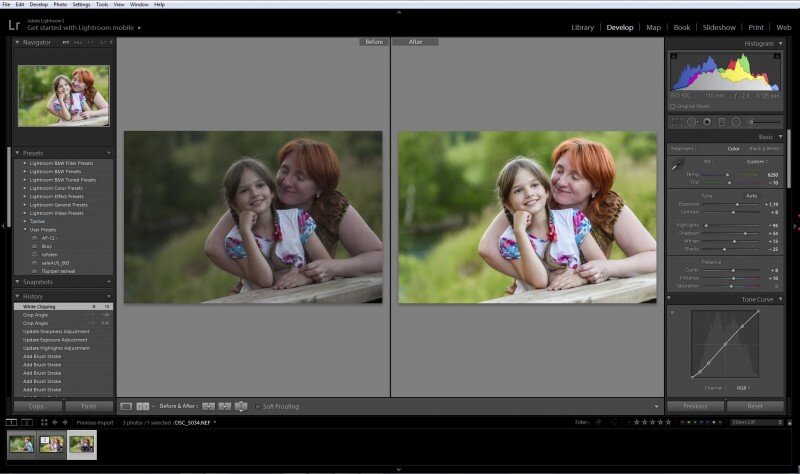Select second window display button 2
The image size is (800, 474).
27,422
